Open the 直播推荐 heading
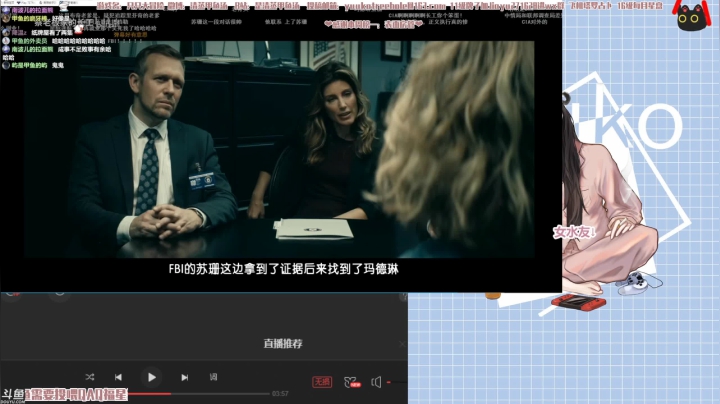720x404 pixels. (x=283, y=343)
